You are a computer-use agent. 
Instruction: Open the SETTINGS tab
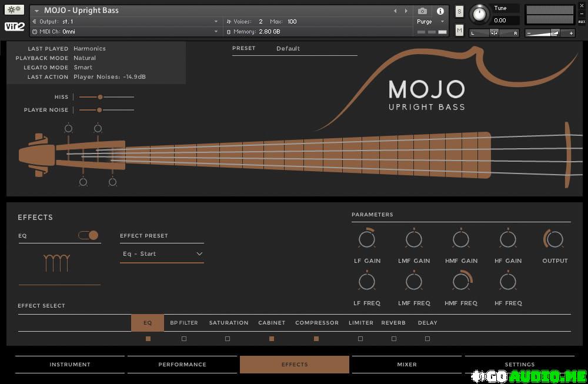pos(520,365)
